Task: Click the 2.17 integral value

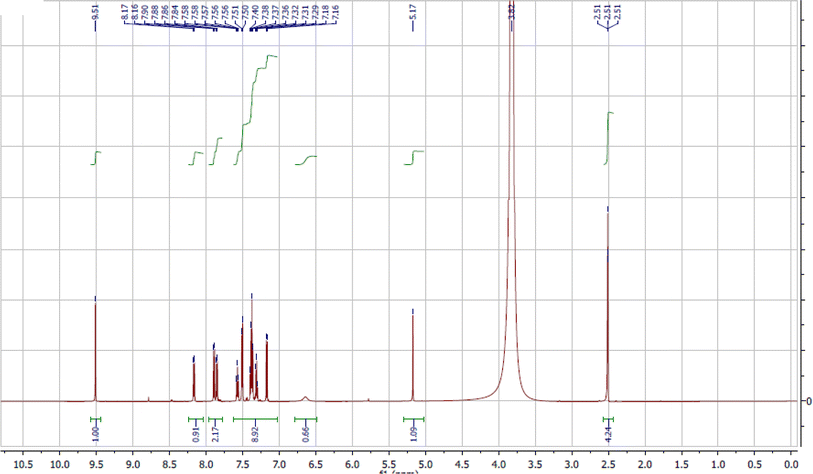Action: point(216,434)
